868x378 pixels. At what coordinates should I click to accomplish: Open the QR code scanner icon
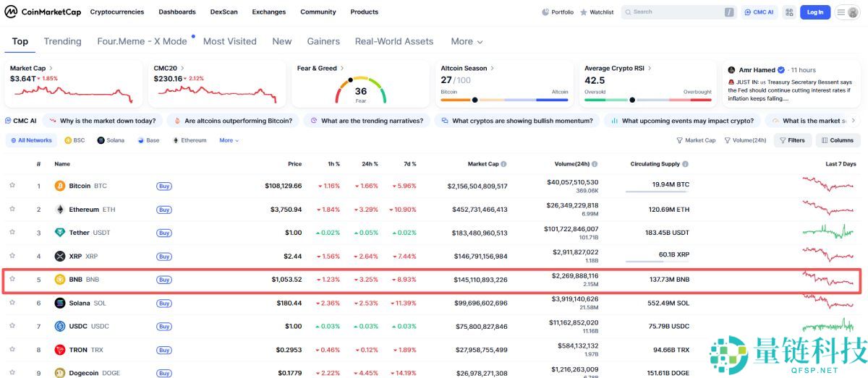click(788, 12)
